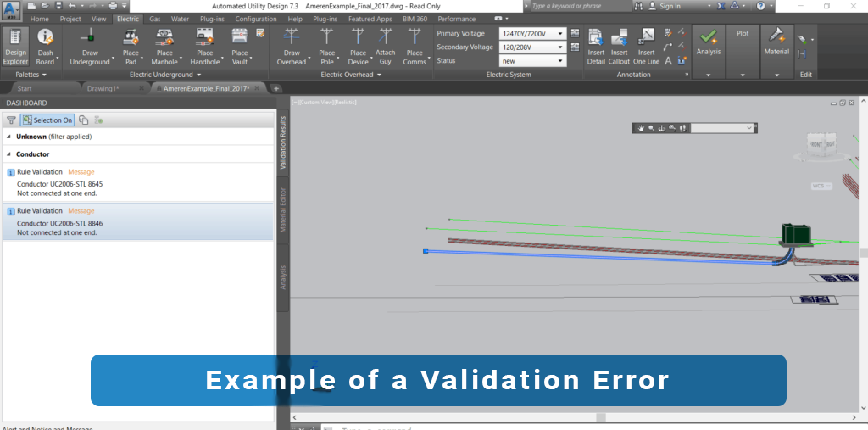
Task: Select the Place Vault tool
Action: click(x=240, y=47)
